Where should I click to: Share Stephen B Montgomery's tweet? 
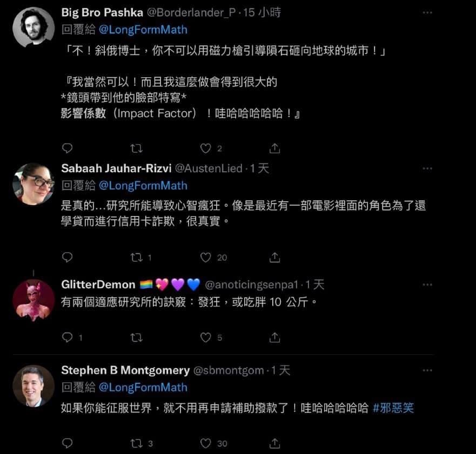(274, 443)
